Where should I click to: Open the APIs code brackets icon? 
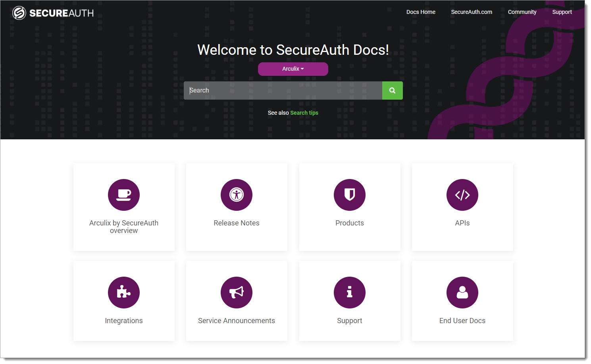(462, 195)
